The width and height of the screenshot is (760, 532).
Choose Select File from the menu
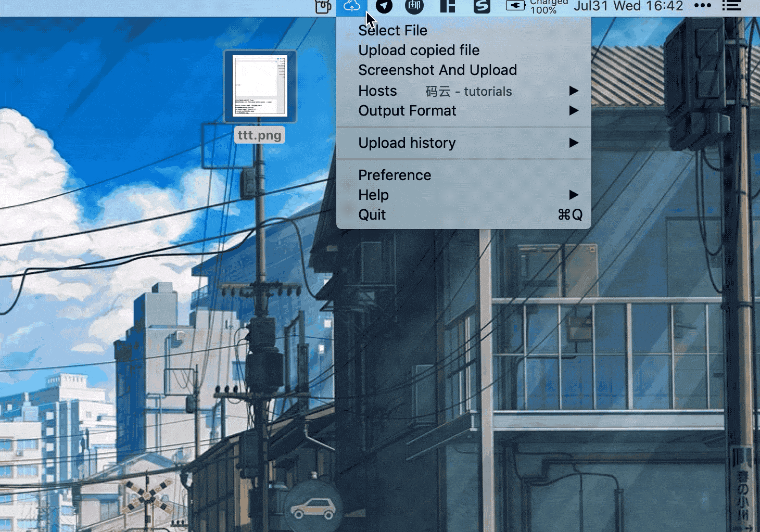tap(464, 30)
